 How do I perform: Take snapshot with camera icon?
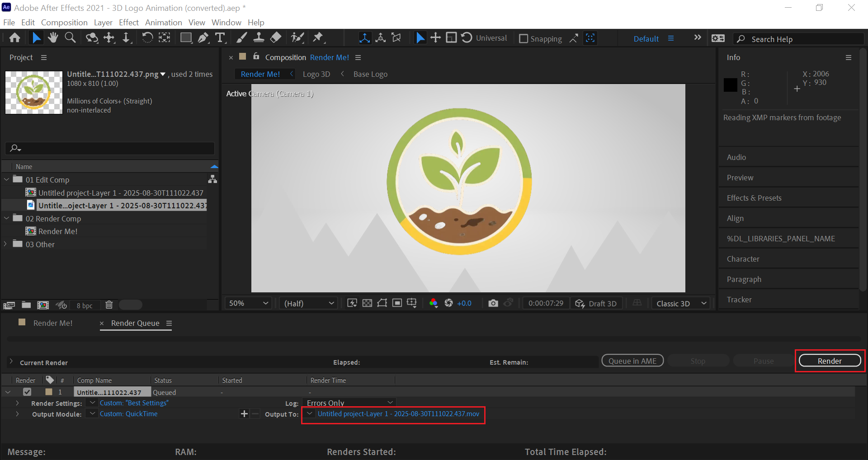493,303
